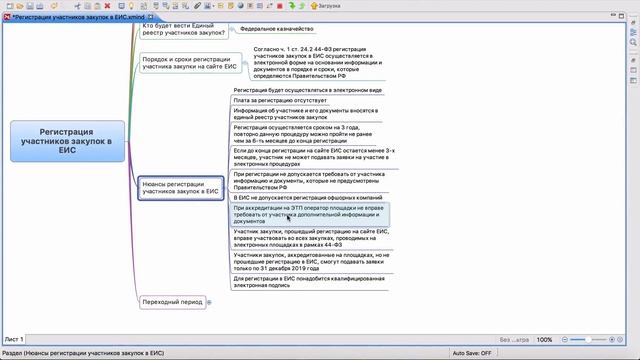Click the red square toolbar icon
This screenshot has height=360, width=640.
pyautogui.click(x=280, y=6)
